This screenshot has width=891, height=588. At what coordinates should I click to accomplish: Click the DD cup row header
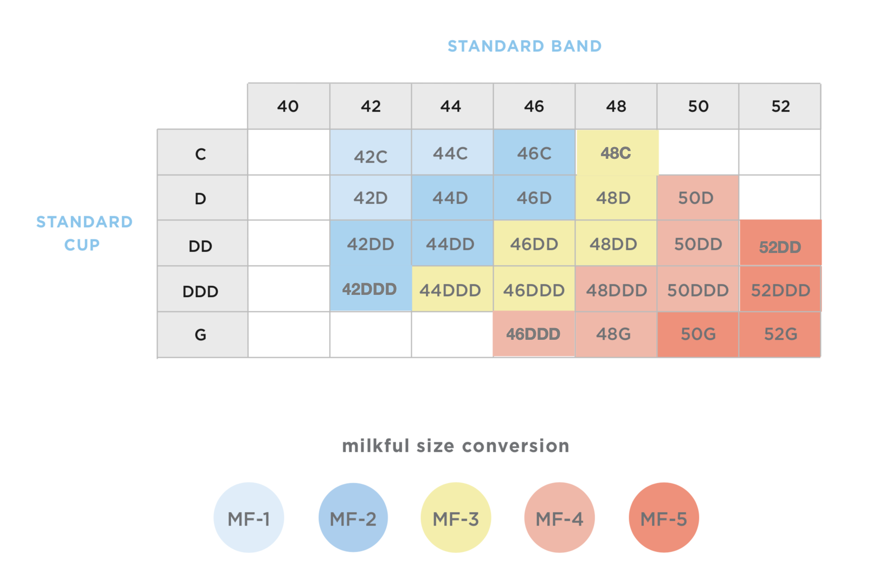[201, 246]
